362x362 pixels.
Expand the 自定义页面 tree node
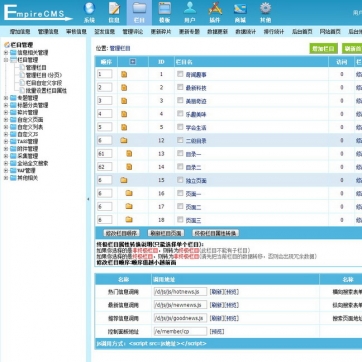pos(6,120)
